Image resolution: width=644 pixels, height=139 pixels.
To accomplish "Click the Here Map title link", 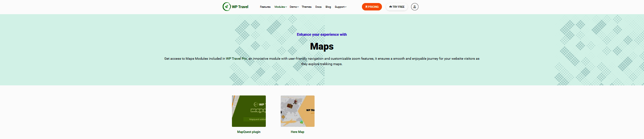I will [x=298, y=132].
